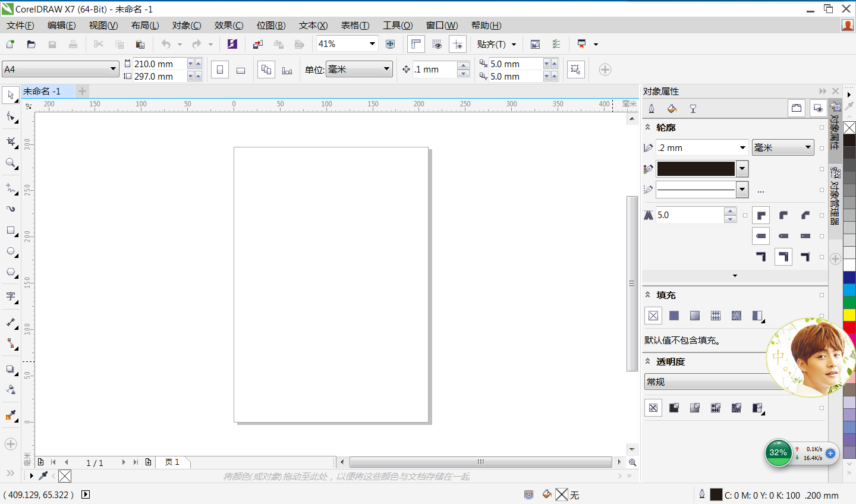This screenshot has height=504, width=856.
Task: Select the Freehand drawing tool
Action: [11, 188]
